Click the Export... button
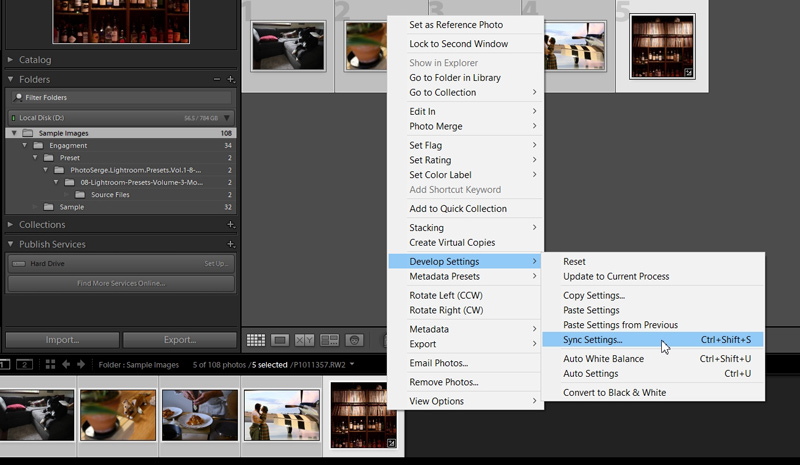Viewport: 800px width, 465px height. (179, 339)
